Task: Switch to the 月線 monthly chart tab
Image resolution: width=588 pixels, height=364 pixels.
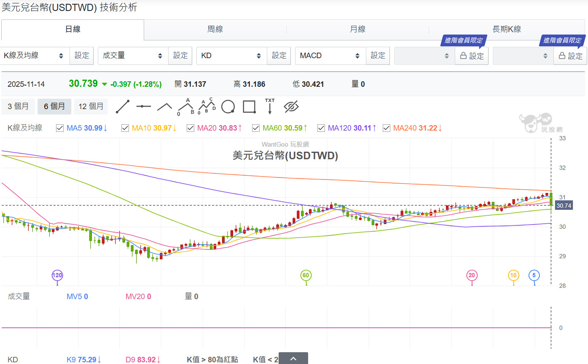Action: pyautogui.click(x=358, y=29)
